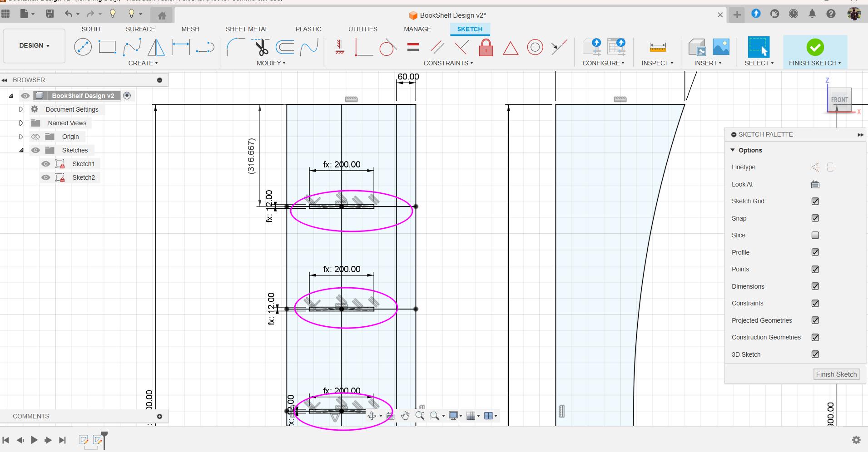Select the Concentric constraint icon
868x452 pixels.
pos(535,47)
